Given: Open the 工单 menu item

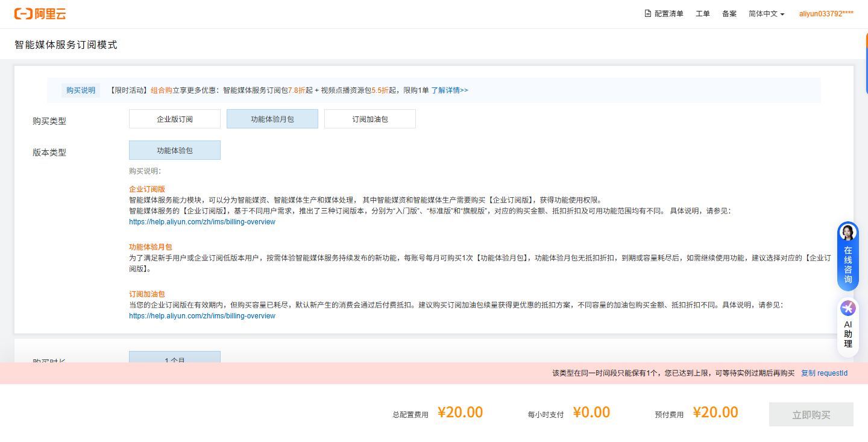Looking at the screenshot, I should pyautogui.click(x=703, y=14).
